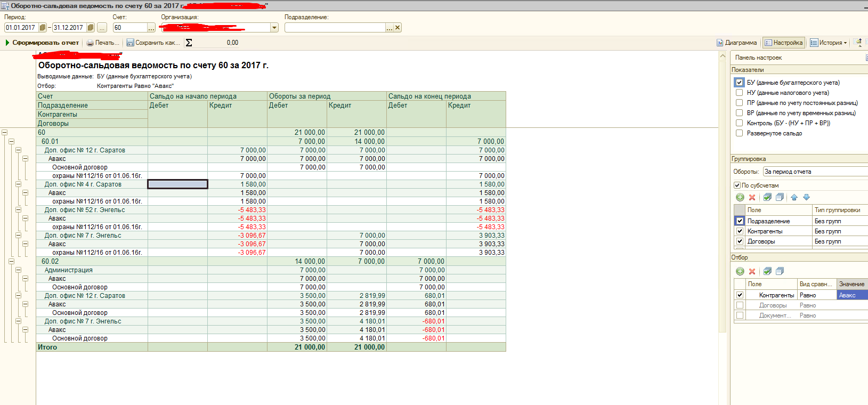Toggle Развернутое сальдо checkbox
The image size is (868, 405).
[x=739, y=133]
